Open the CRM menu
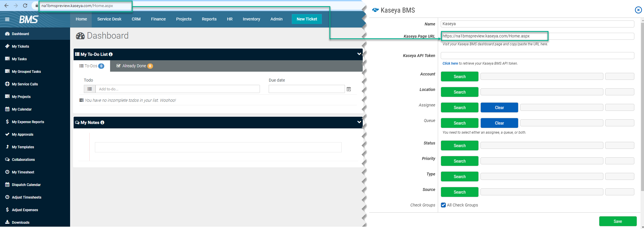This screenshot has width=644, height=229. click(x=136, y=19)
